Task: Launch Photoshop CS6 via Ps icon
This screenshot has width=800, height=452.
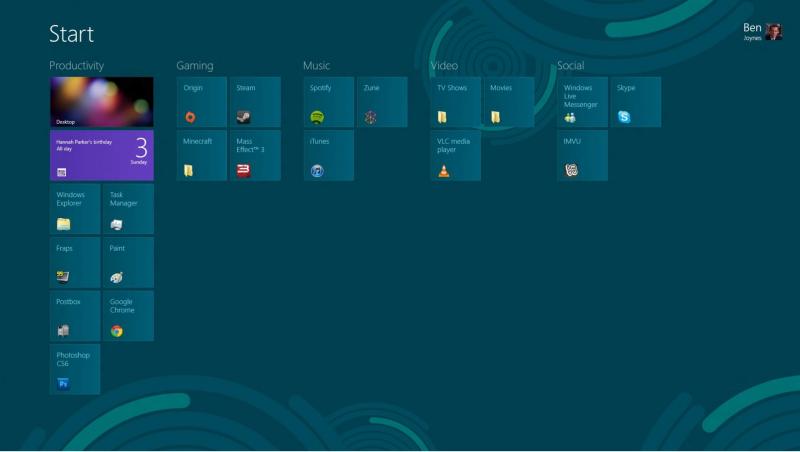Action: click(x=63, y=384)
